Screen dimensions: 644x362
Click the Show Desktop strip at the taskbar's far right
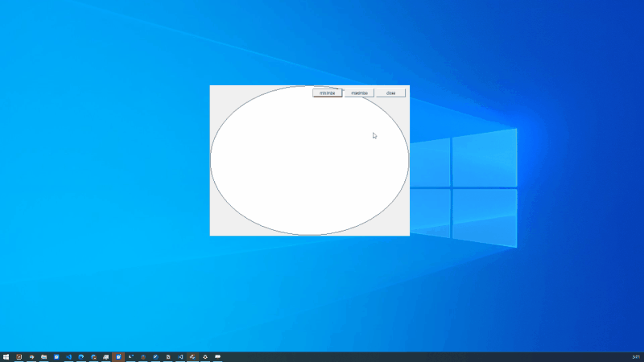click(x=642, y=356)
